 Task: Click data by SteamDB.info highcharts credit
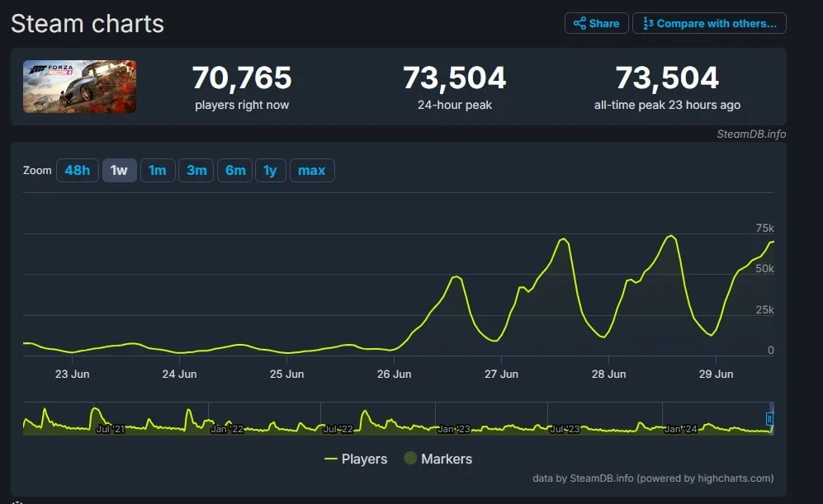[653, 478]
